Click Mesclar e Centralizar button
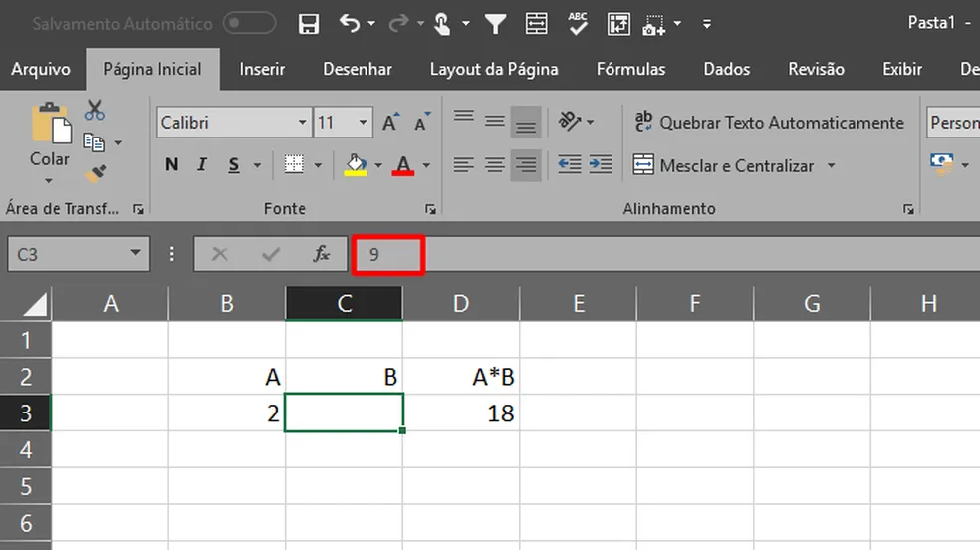This screenshot has height=550, width=980. tap(734, 165)
